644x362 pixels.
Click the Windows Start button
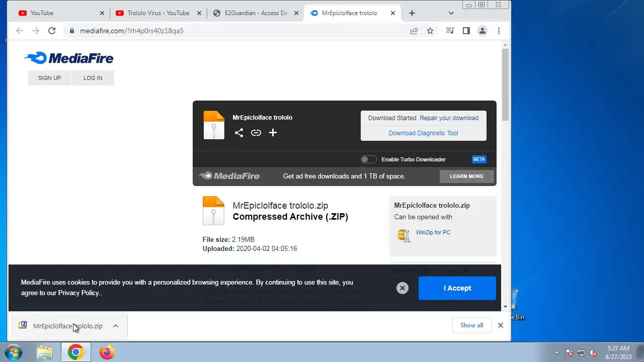click(x=14, y=352)
